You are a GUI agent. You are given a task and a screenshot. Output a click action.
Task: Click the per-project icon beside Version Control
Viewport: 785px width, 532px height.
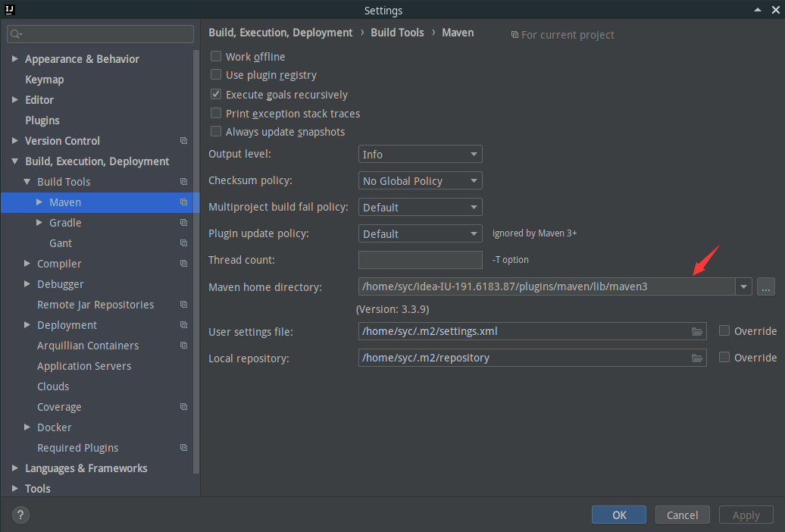coord(183,141)
